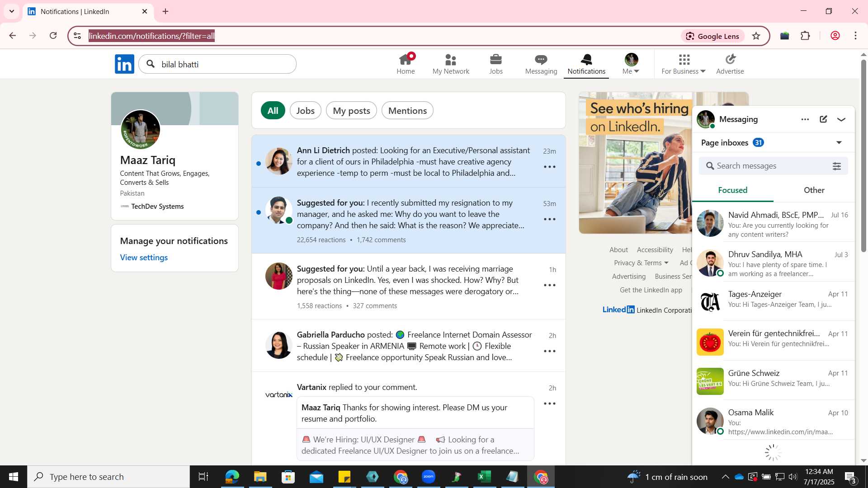Open Verein für gentechnikfrei conversation
This screenshot has width=868, height=488.
(774, 342)
